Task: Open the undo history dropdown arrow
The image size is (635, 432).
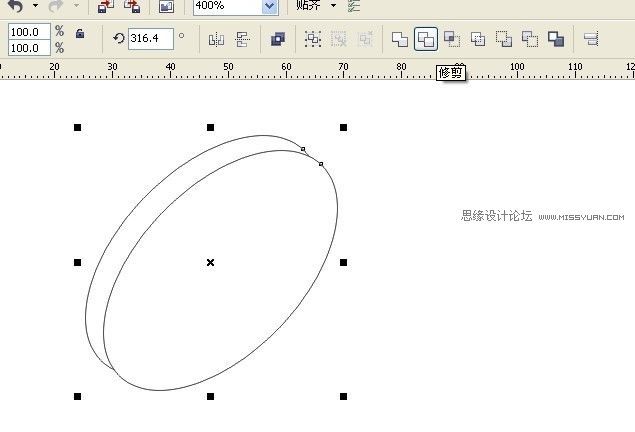Action: coord(35,6)
